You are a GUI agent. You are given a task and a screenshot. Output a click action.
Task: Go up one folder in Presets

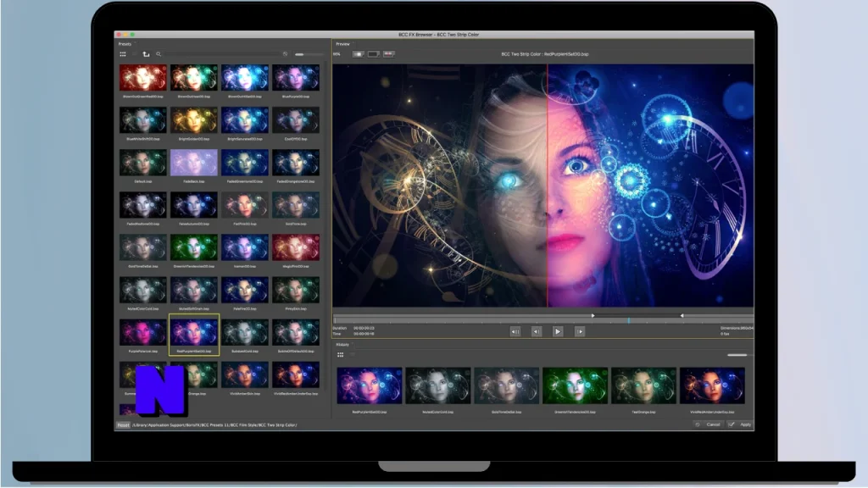(x=146, y=54)
